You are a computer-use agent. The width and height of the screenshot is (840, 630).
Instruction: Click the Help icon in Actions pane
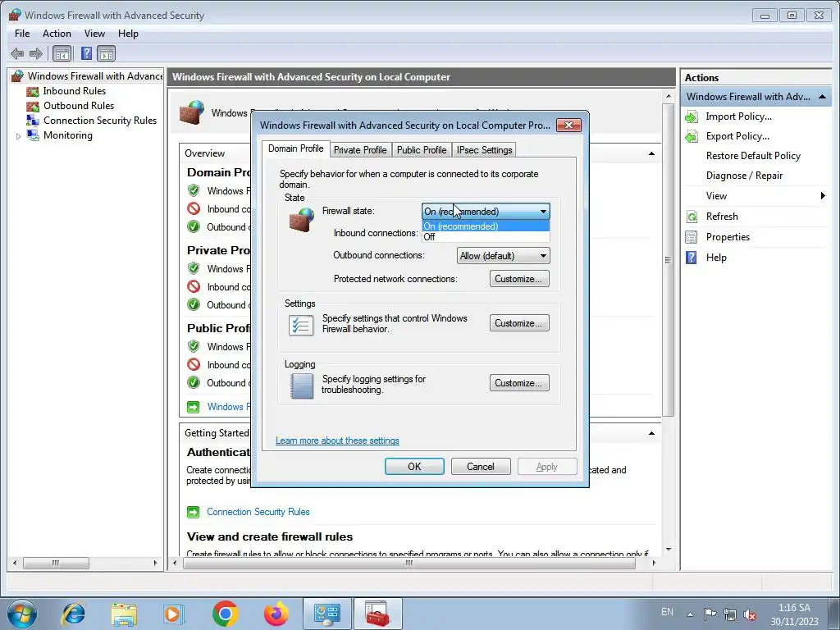coord(692,258)
